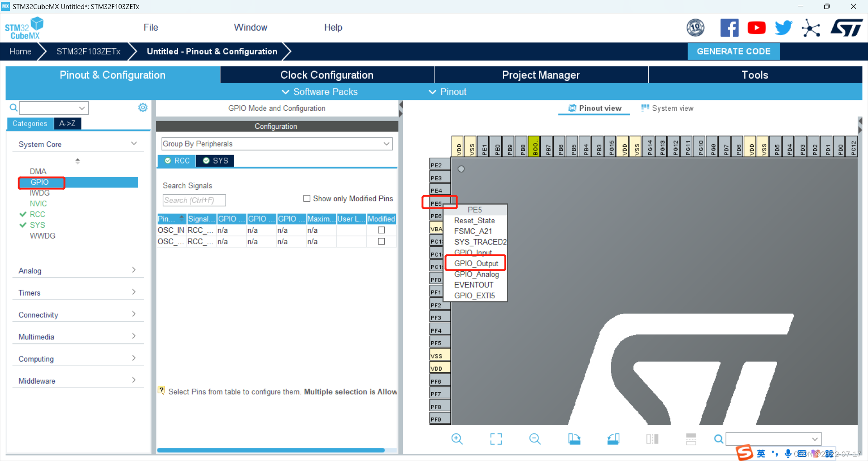Open the File menu

tap(151, 28)
